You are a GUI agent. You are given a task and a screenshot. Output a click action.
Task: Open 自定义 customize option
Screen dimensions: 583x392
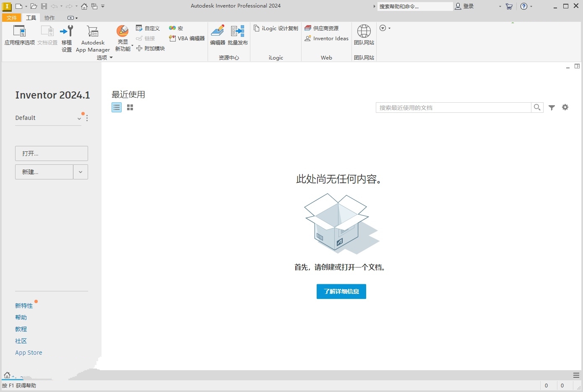pyautogui.click(x=148, y=28)
